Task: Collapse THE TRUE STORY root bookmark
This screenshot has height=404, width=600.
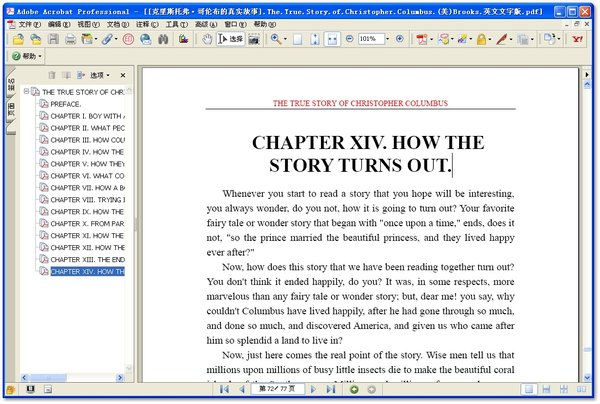Action: [26, 91]
